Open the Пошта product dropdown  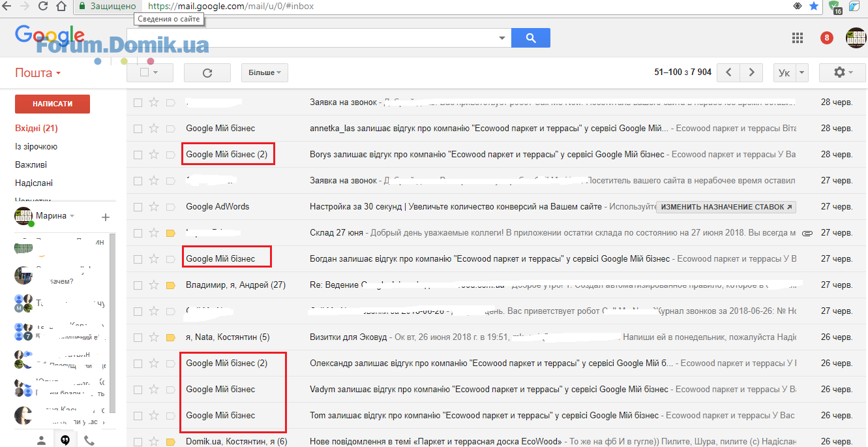pyautogui.click(x=38, y=73)
